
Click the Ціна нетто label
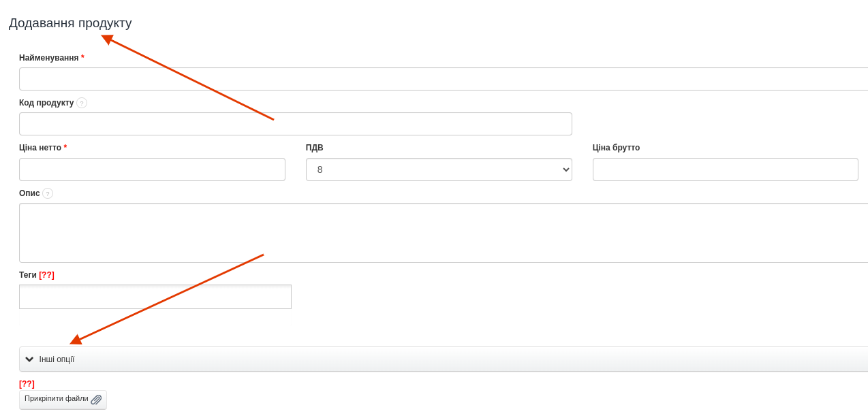(40, 148)
